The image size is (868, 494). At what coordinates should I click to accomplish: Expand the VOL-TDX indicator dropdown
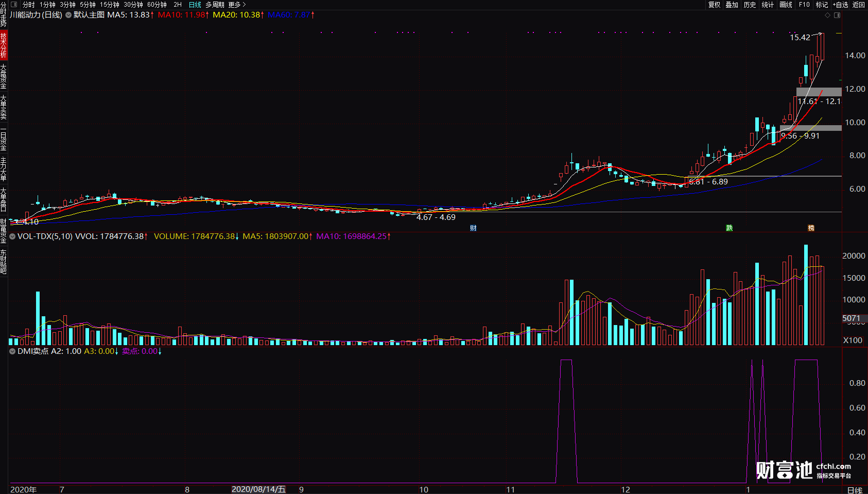(x=12, y=236)
